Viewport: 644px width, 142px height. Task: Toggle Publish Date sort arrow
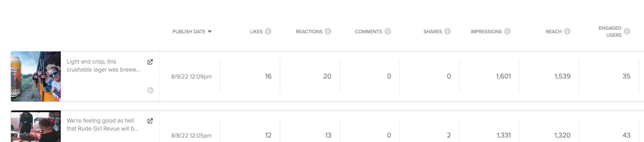click(x=210, y=31)
